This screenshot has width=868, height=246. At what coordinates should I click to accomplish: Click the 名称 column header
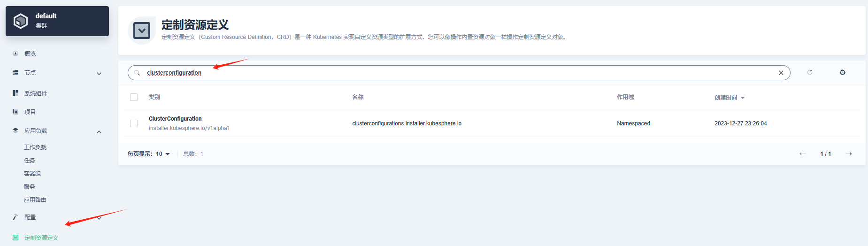tap(358, 97)
